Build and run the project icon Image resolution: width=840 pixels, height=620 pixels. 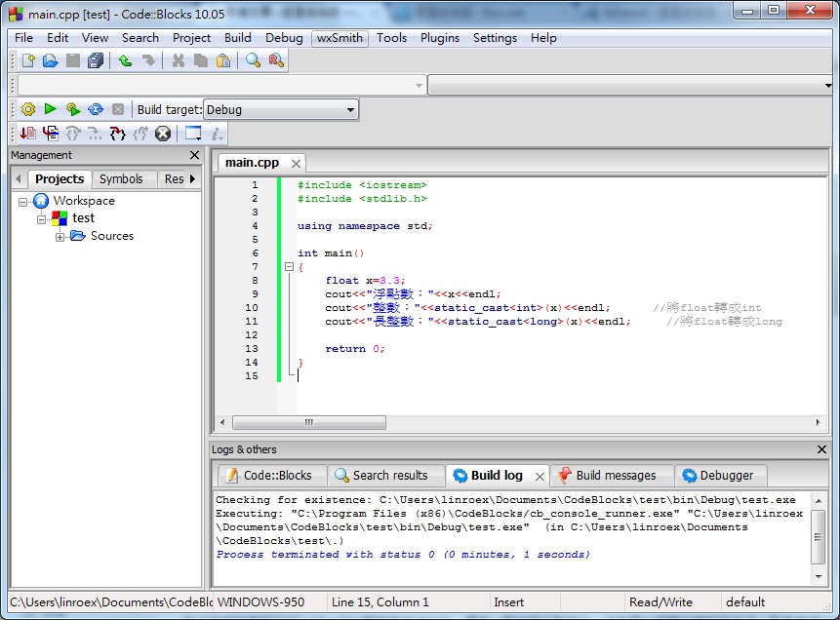pyautogui.click(x=73, y=109)
